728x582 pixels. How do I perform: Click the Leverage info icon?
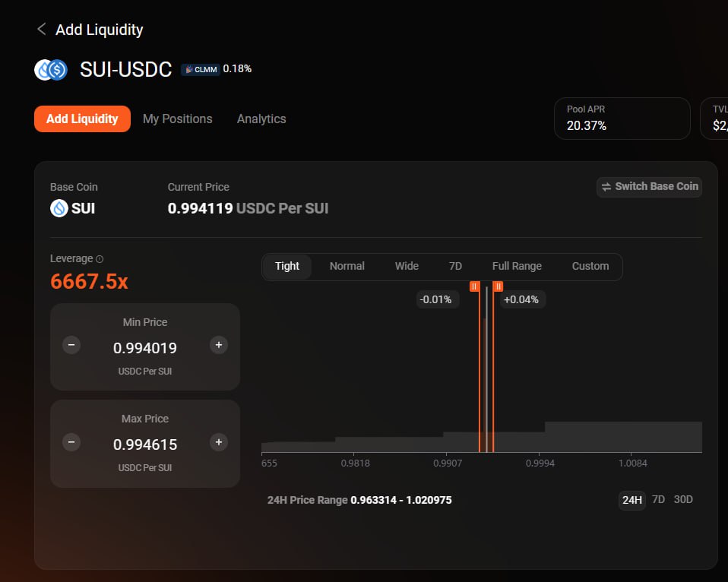100,259
